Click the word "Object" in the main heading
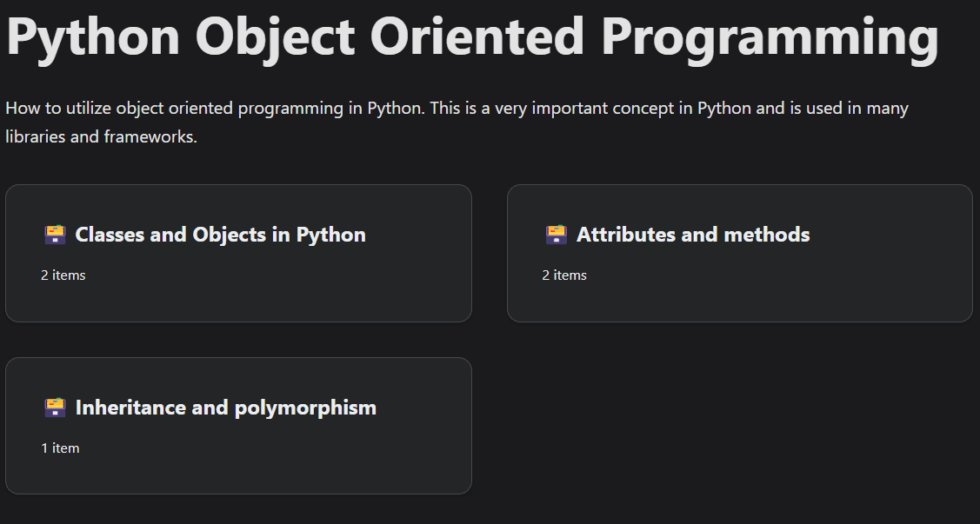 click(275, 36)
